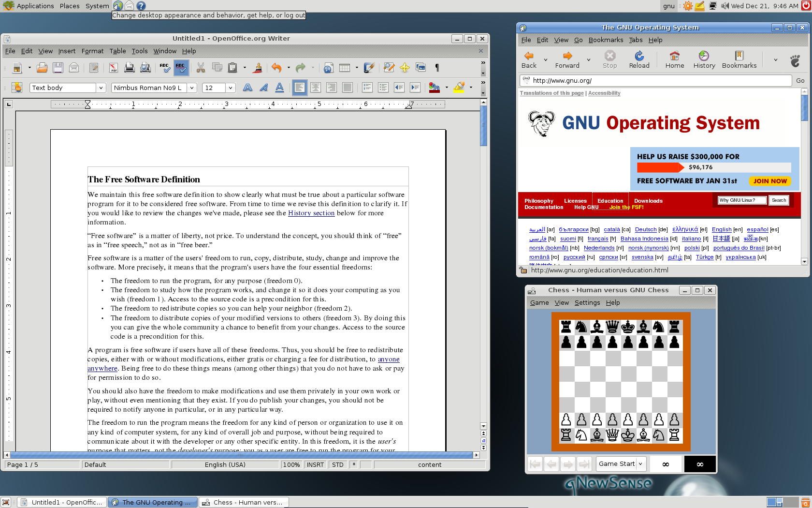Export document directly as PDF
The height and width of the screenshot is (508, 812).
114,68
